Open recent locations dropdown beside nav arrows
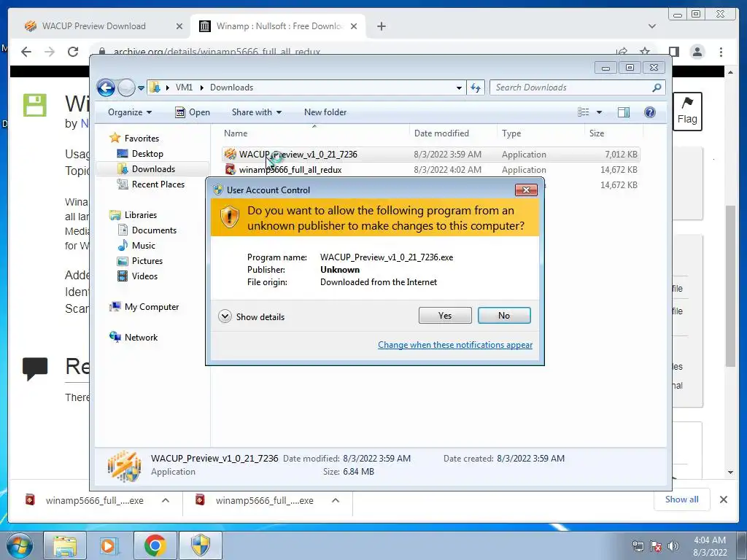 141,88
